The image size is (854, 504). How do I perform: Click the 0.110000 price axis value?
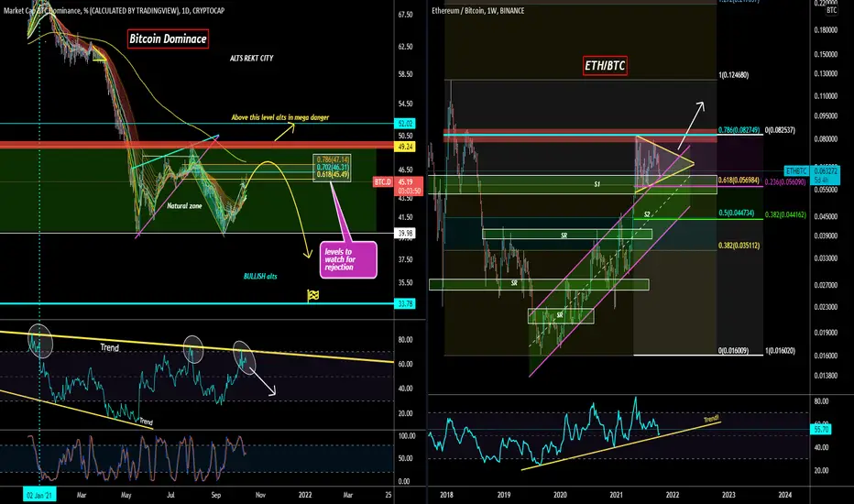[826, 96]
